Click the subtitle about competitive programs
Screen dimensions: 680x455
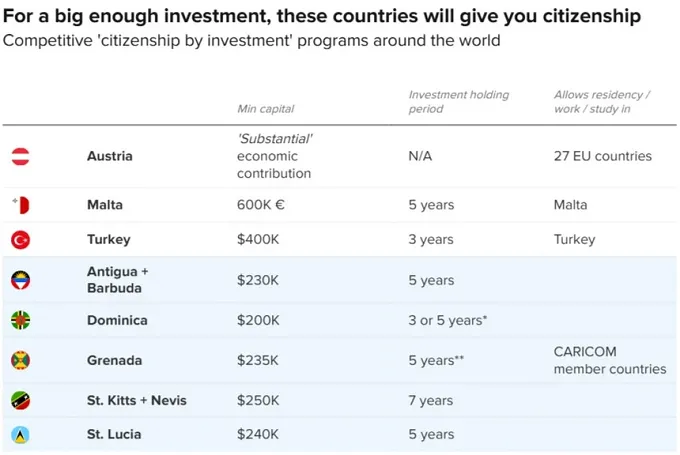pyautogui.click(x=252, y=41)
